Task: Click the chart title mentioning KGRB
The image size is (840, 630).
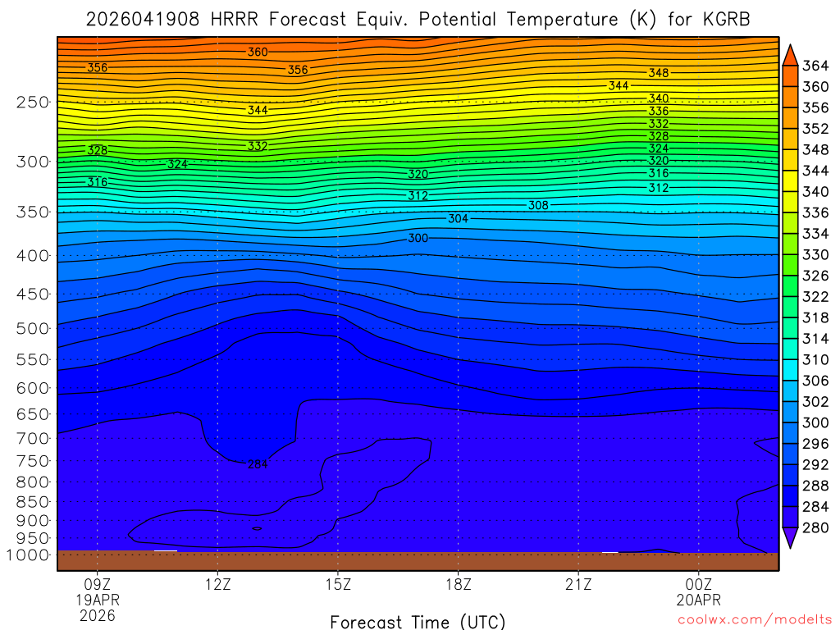Action: point(418,20)
